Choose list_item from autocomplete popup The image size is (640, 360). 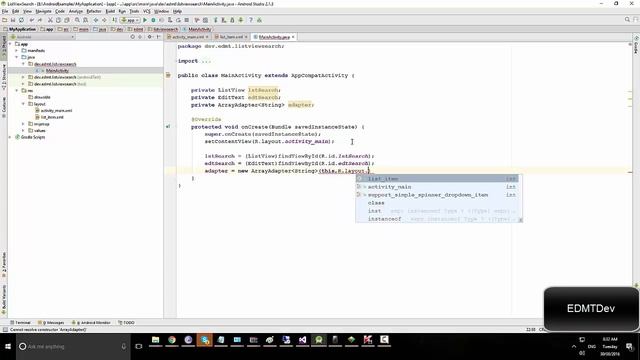(x=437, y=179)
